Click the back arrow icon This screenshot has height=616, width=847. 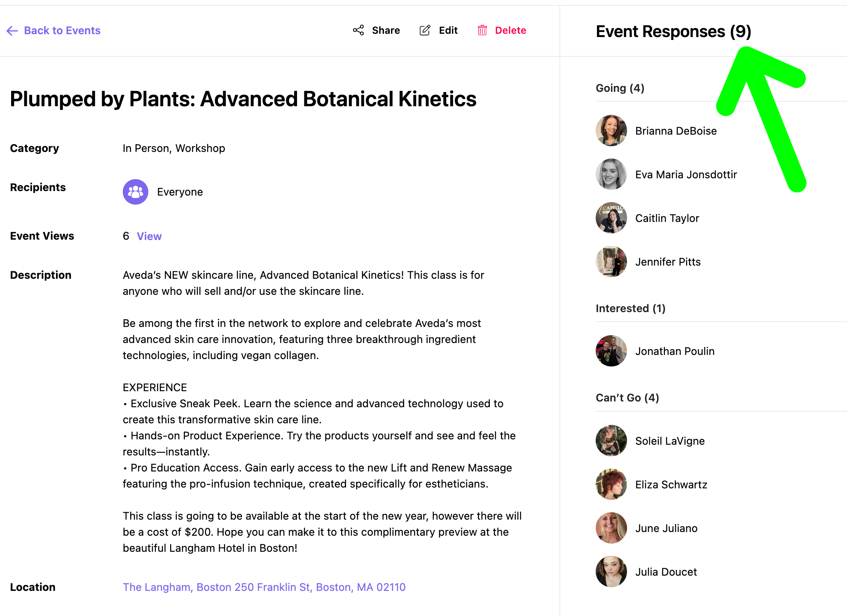click(x=12, y=30)
